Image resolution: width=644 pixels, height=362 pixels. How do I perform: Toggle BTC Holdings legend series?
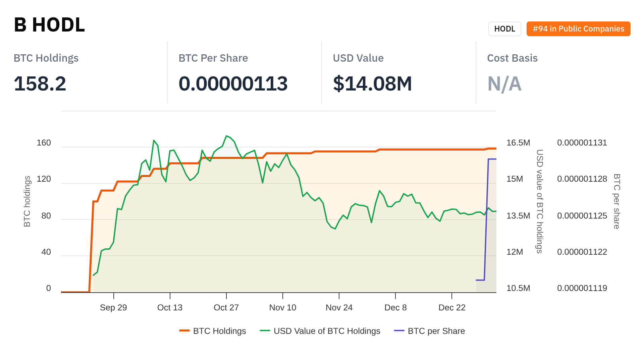[219, 331]
